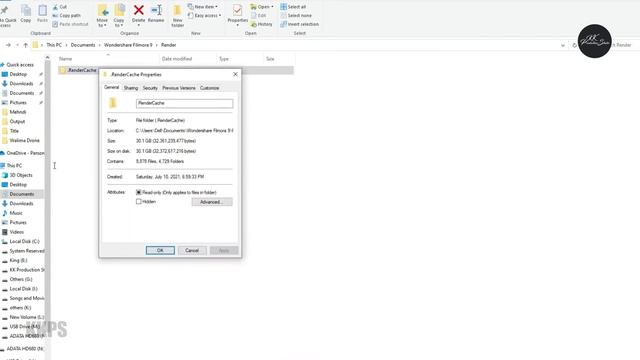Image resolution: width=640 pixels, height=360 pixels.
Task: Click the large folder icon in Properties dialog
Action: click(113, 103)
